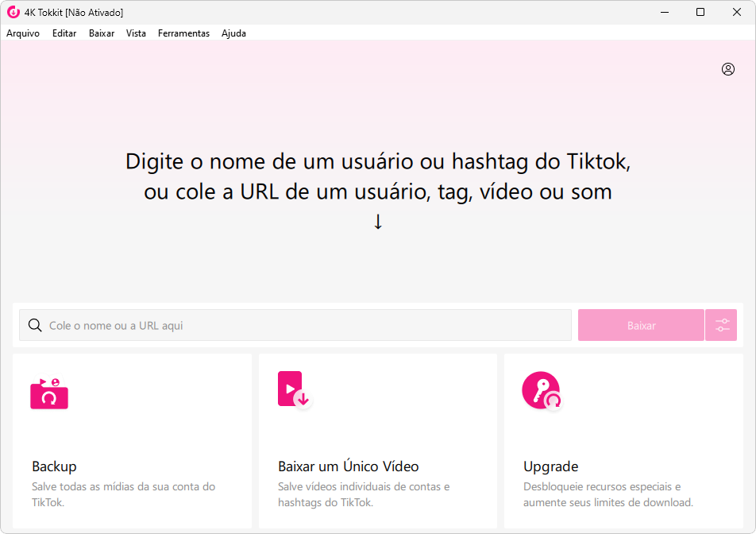The image size is (756, 534).
Task: Select the Upgrade card title
Action: coord(550,466)
